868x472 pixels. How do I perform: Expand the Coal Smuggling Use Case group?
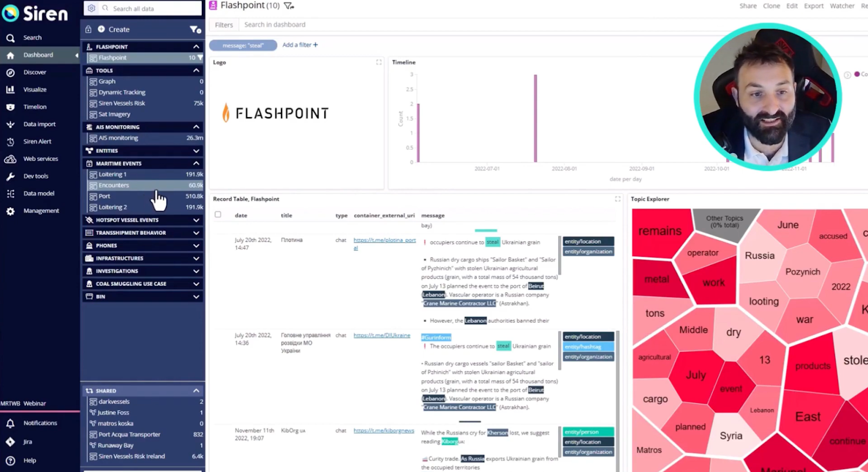click(196, 284)
